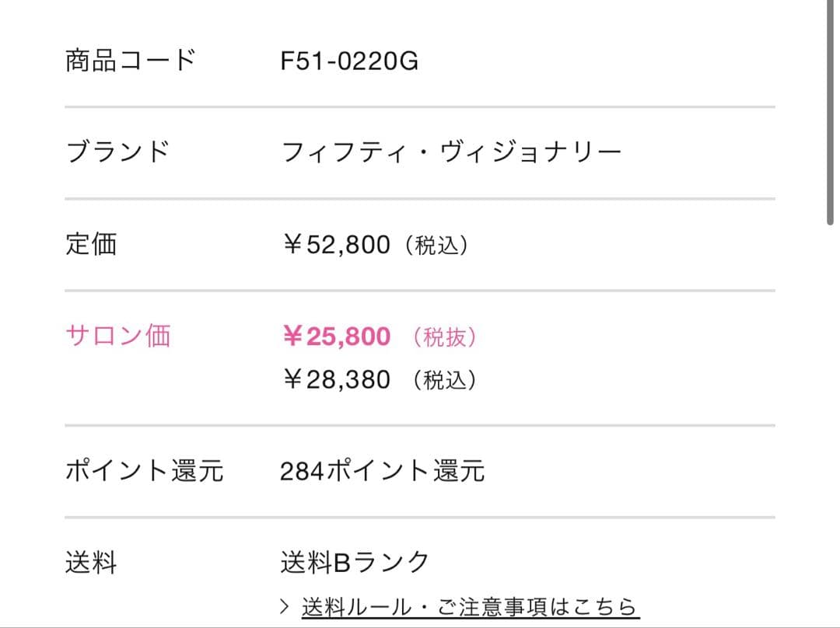The image size is (840, 628).
Task: Click the brand name フィフティ・ヴィジョナリー
Action: (x=451, y=152)
